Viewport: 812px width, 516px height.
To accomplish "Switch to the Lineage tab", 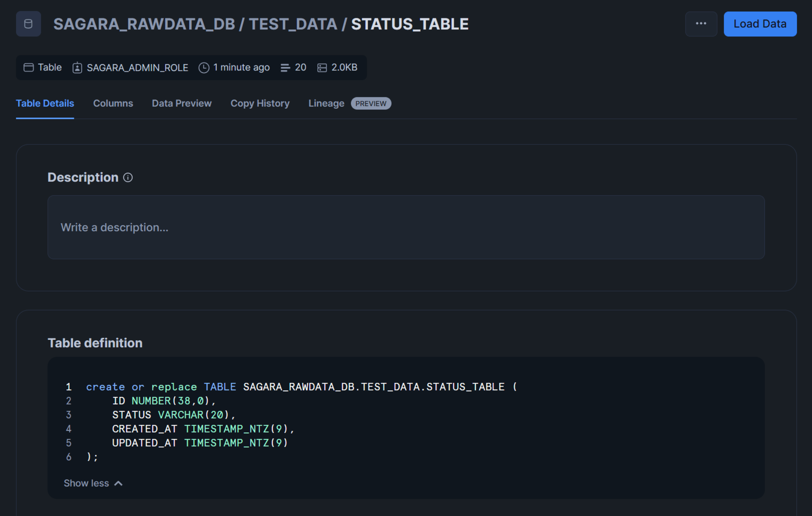I will pyautogui.click(x=326, y=104).
